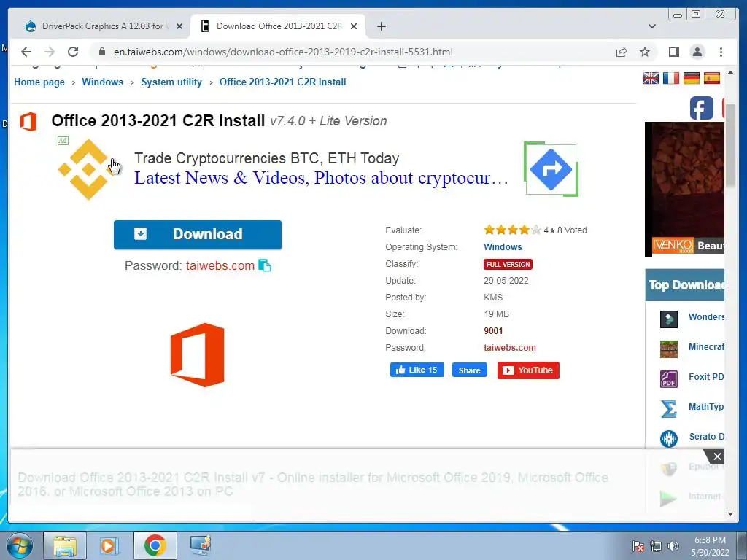Click the Binance ad logo
Image resolution: width=747 pixels, height=560 pixels.
pyautogui.click(x=88, y=169)
